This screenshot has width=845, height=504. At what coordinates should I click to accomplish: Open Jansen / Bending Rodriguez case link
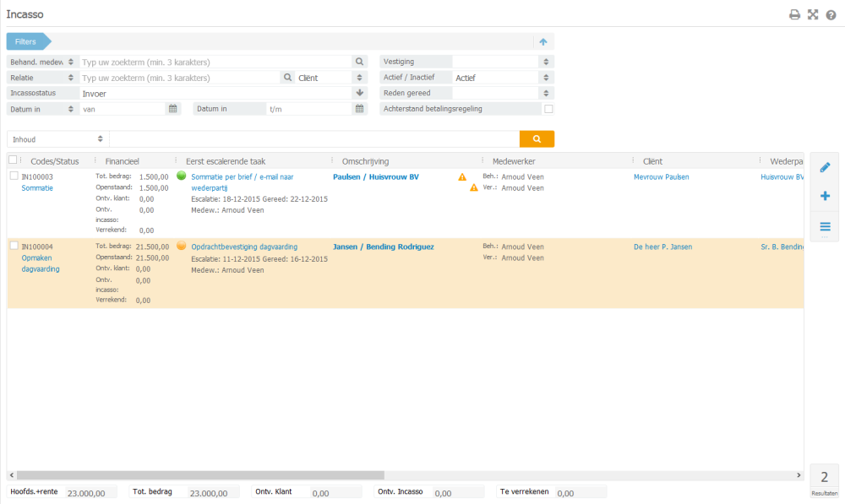tap(383, 247)
